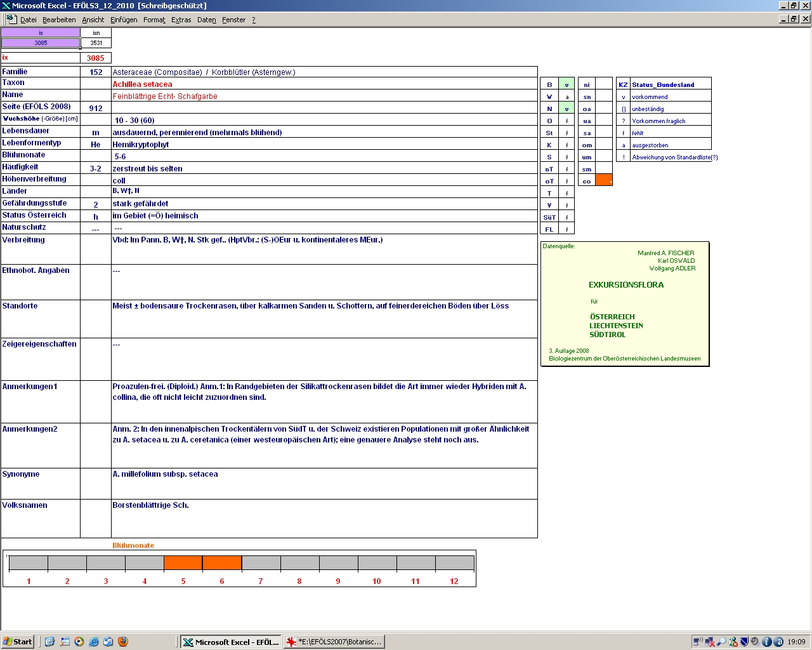The height and width of the screenshot is (650, 812).
Task: Click the green 'v' status beside B
Action: pyautogui.click(x=566, y=84)
